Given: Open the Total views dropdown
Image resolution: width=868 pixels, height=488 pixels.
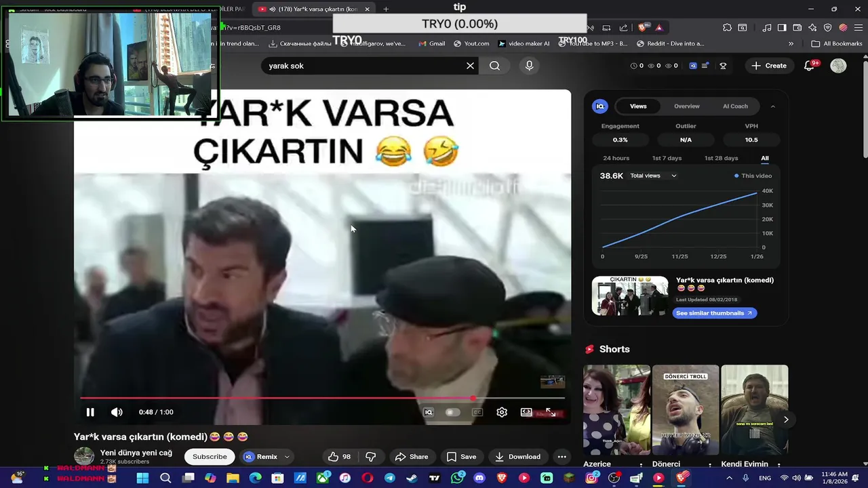Looking at the screenshot, I should 654,176.
